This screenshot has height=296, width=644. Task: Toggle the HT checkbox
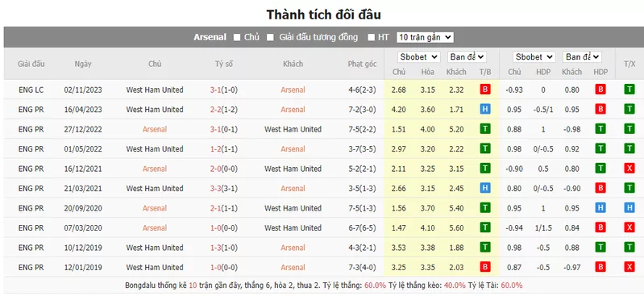[372, 37]
